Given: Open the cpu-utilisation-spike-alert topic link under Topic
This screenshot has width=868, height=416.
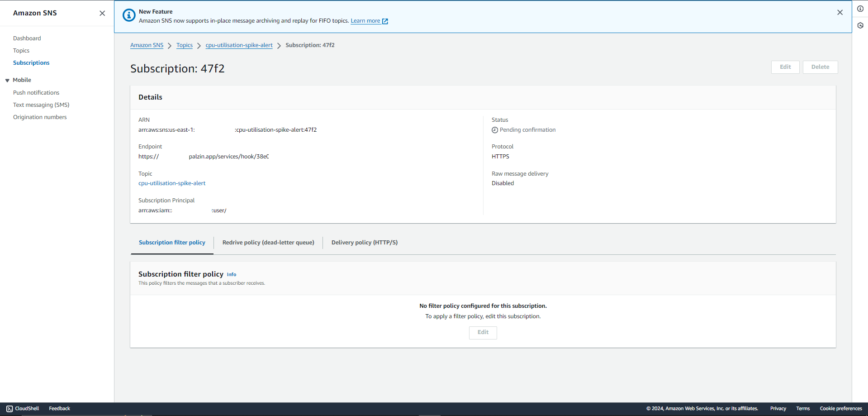Looking at the screenshot, I should (x=172, y=183).
